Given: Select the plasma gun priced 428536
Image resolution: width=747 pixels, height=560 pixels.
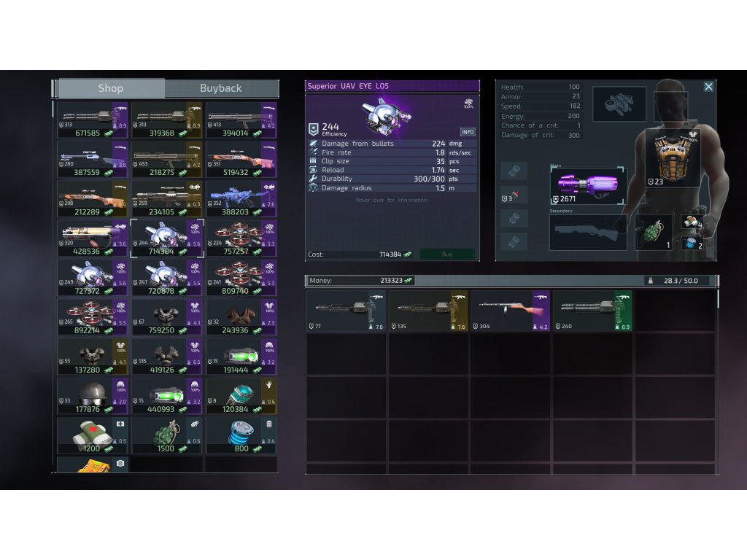Looking at the screenshot, I should click(93, 238).
